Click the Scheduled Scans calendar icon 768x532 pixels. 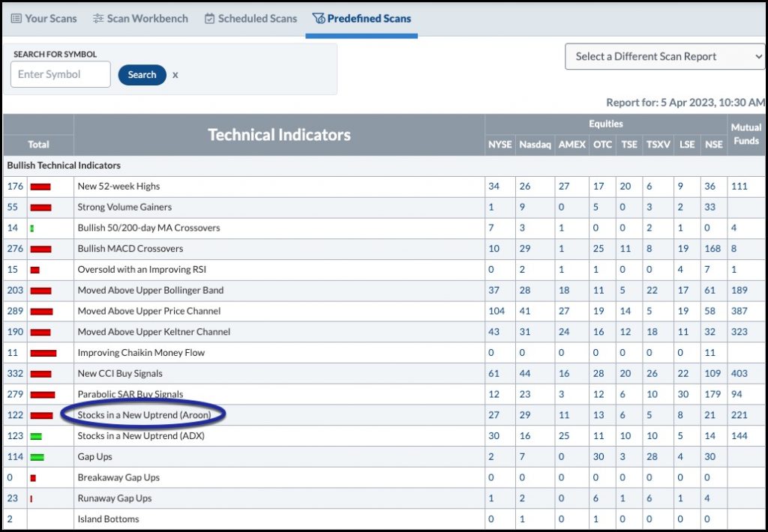(210, 19)
